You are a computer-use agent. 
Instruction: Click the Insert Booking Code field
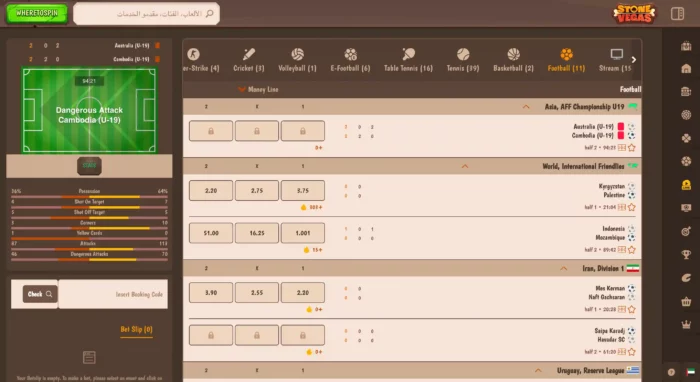coord(113,294)
